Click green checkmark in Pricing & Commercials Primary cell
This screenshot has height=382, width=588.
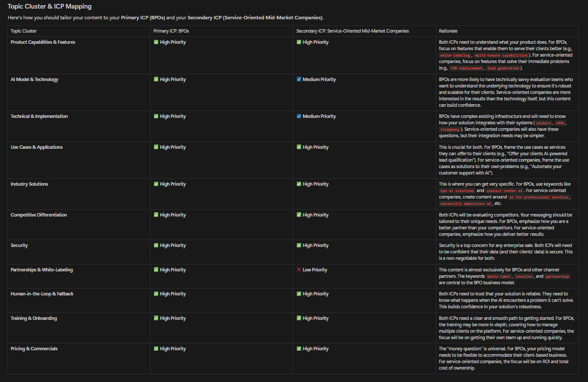(x=156, y=349)
